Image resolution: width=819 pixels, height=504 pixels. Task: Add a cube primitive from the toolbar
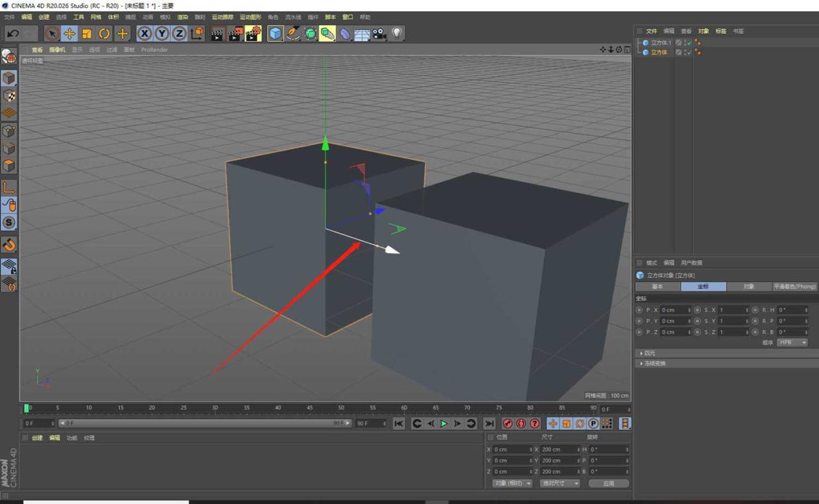(275, 33)
